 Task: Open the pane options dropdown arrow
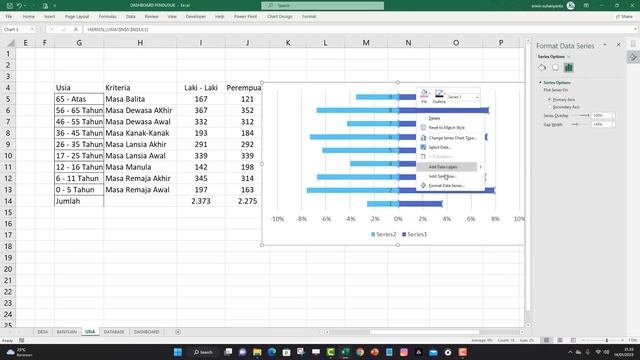605,44
